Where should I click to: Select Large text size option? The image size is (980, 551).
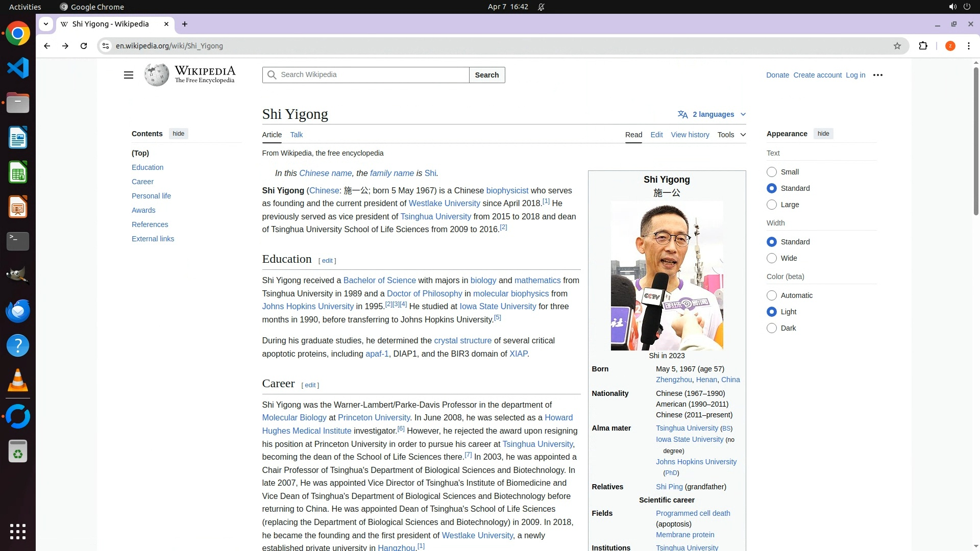pyautogui.click(x=772, y=205)
